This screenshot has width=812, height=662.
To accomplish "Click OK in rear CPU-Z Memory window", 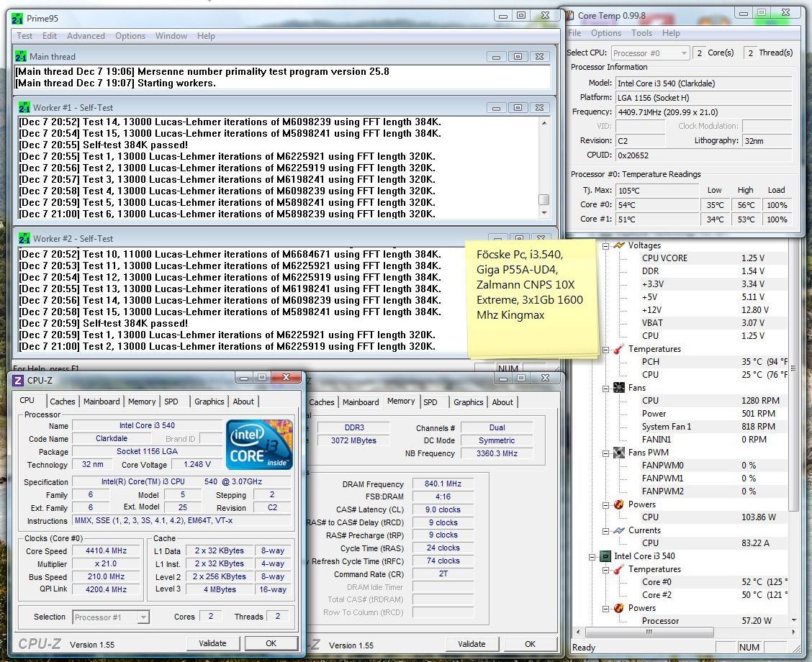I will click(x=531, y=644).
